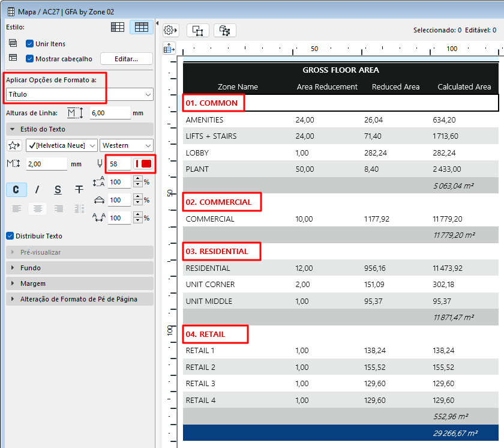Image resolution: width=504 pixels, height=448 pixels.
Task: Switch to the first table style layout icon
Action: coord(118,27)
